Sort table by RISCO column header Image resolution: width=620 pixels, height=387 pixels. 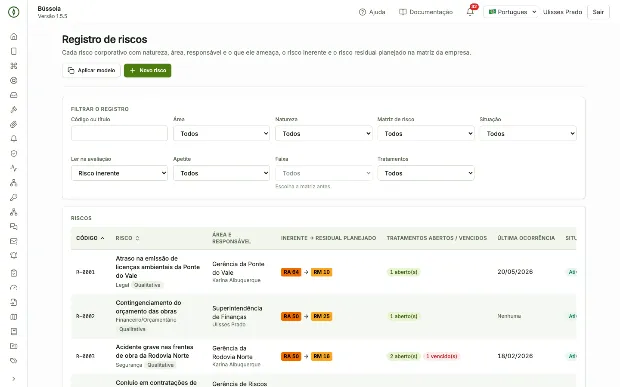(127, 238)
